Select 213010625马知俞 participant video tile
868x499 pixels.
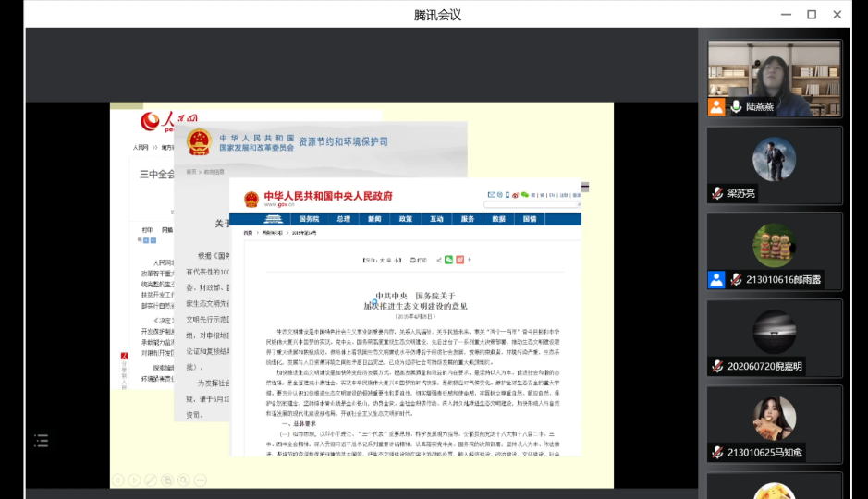pos(775,423)
